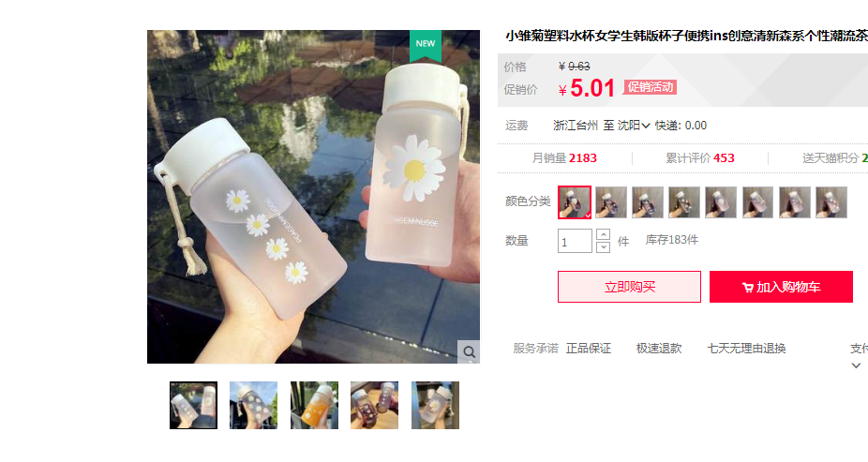Expand the service promises chevron arrow
868x462 pixels.
pyautogui.click(x=856, y=365)
